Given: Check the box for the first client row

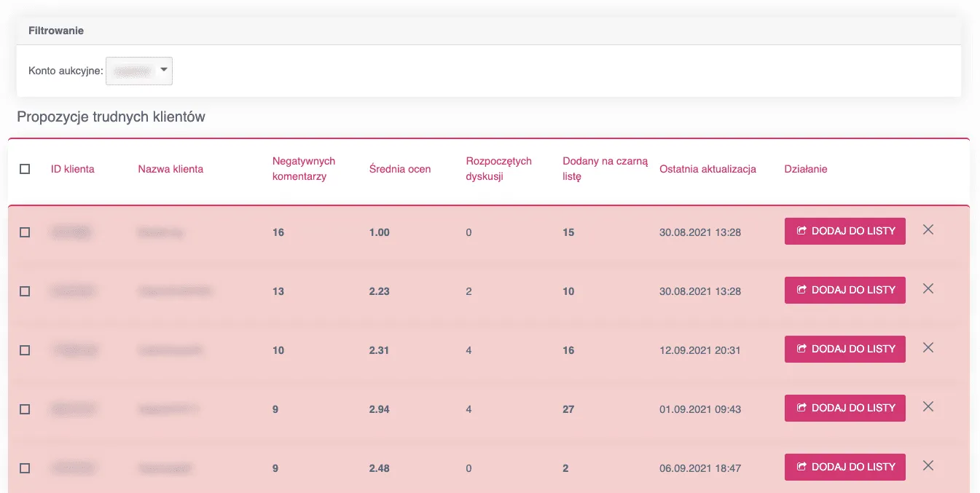Looking at the screenshot, I should [25, 232].
